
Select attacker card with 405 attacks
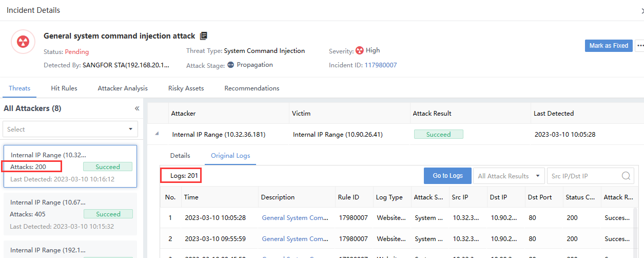click(70, 214)
